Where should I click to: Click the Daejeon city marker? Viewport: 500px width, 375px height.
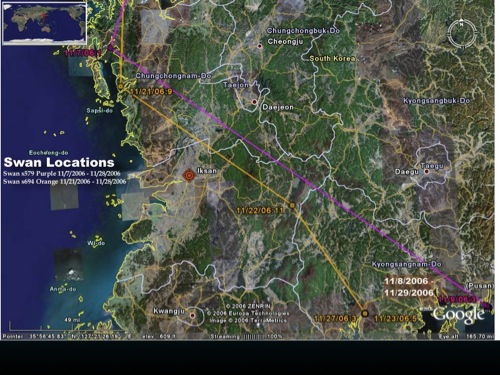pyautogui.click(x=255, y=102)
